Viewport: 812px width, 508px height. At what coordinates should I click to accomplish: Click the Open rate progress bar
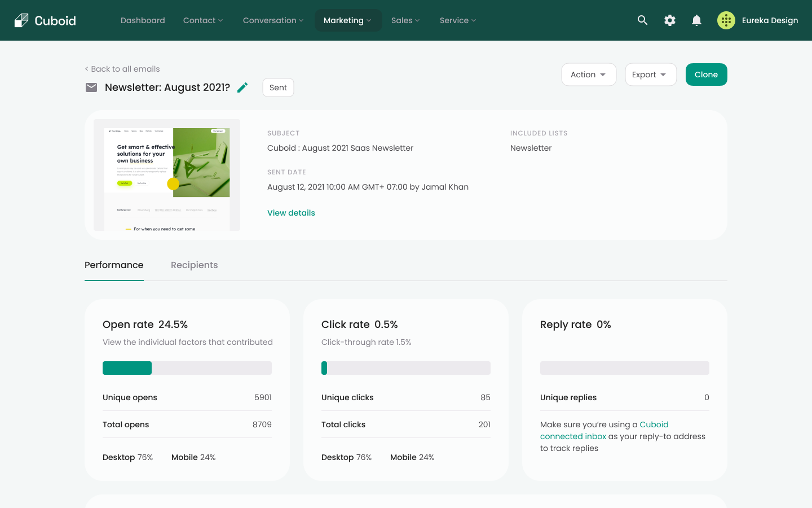point(187,368)
